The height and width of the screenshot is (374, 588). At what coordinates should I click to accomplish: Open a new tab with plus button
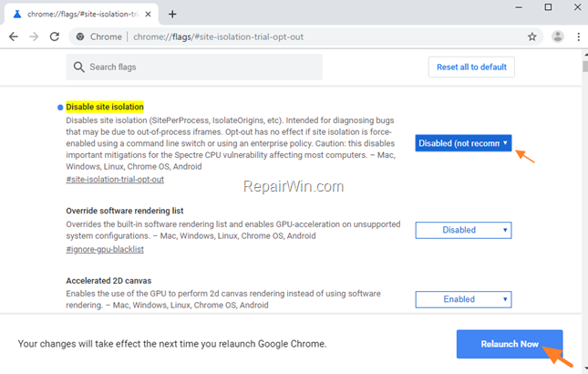pos(172,15)
